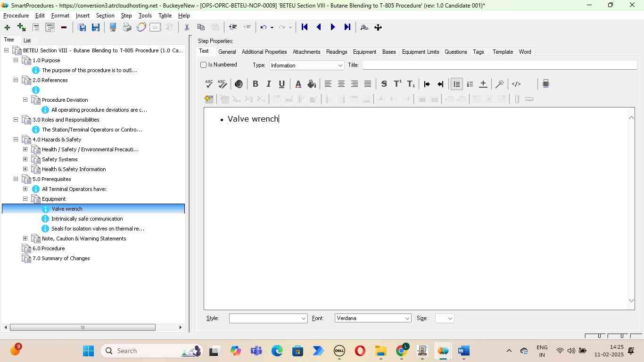This screenshot has width=644, height=362.
Task: Apply Superscript formatting
Action: coord(397,84)
